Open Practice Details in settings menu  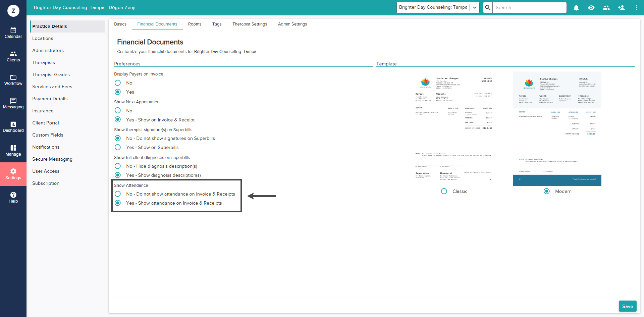67,27
